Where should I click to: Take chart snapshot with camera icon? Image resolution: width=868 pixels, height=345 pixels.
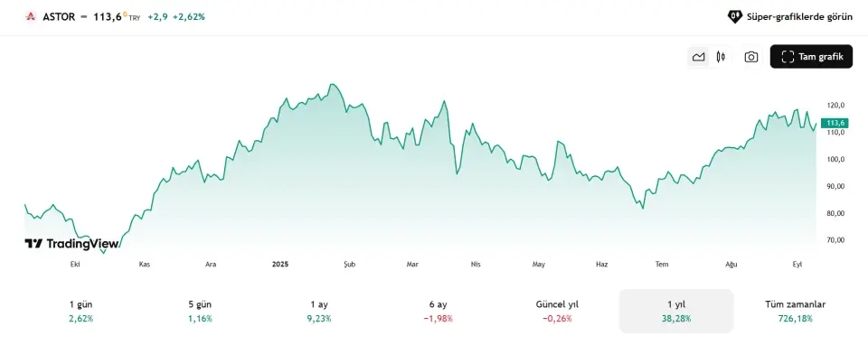[x=751, y=56]
